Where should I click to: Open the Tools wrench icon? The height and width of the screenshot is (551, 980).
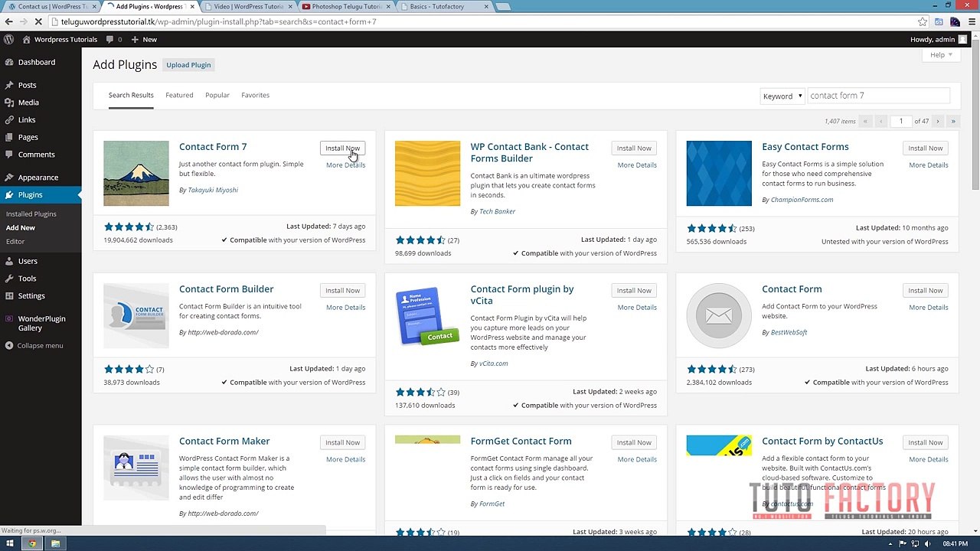tap(9, 279)
